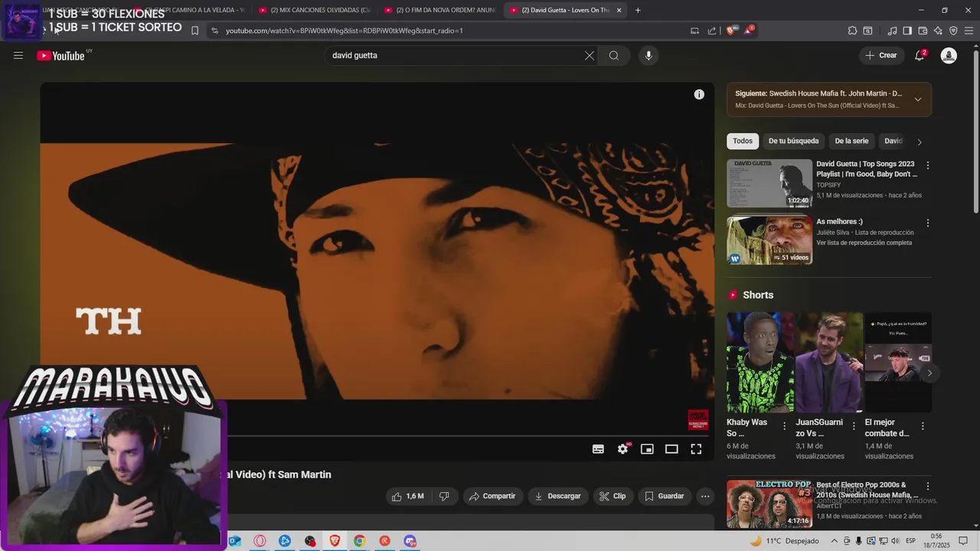Show video info card icon
Viewport: 980px width, 551px height.
pyautogui.click(x=699, y=94)
